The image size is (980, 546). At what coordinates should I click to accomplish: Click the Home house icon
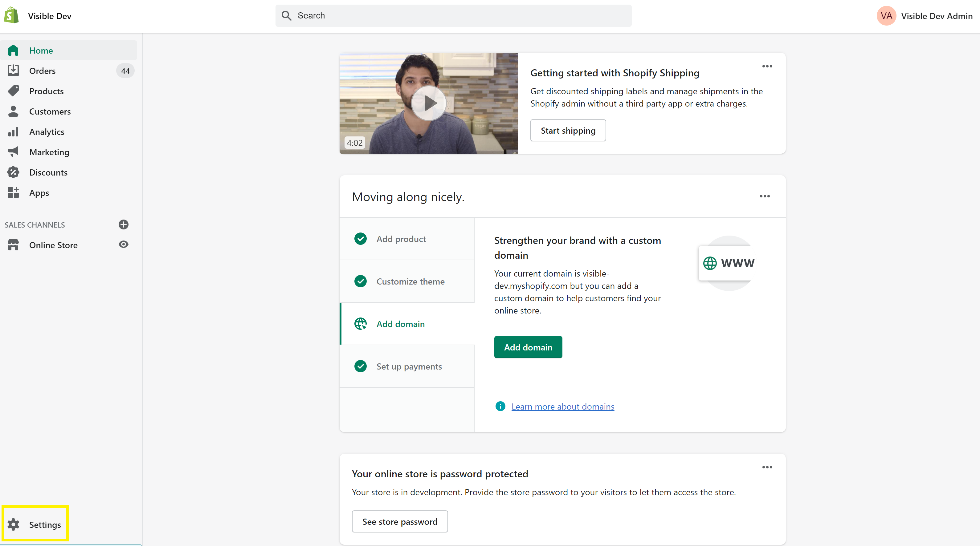tap(13, 50)
